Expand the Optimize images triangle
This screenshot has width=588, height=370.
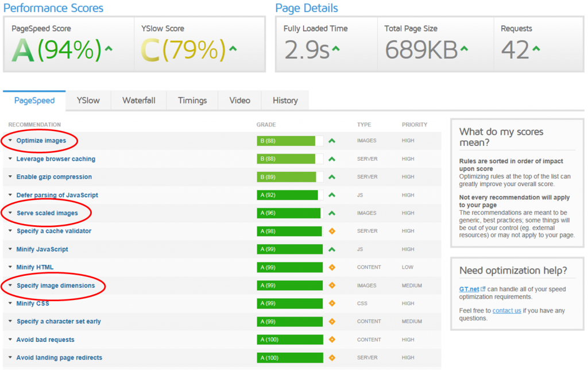point(10,140)
